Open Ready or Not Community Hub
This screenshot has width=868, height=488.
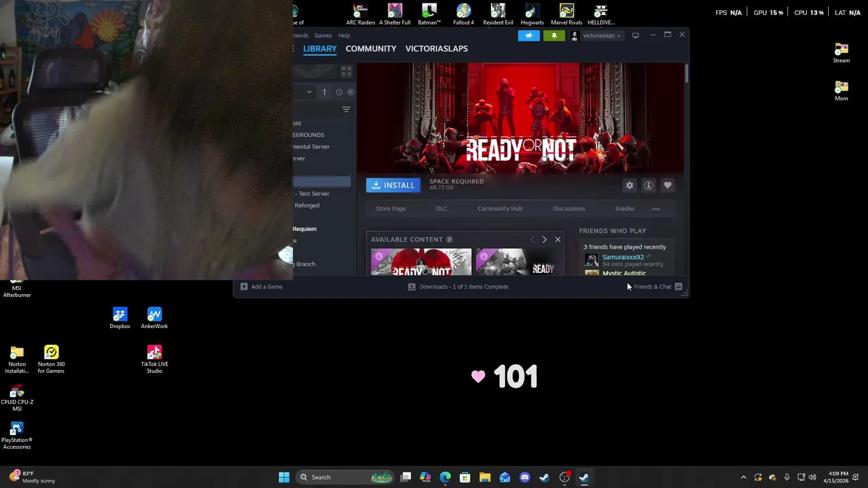pos(500,209)
